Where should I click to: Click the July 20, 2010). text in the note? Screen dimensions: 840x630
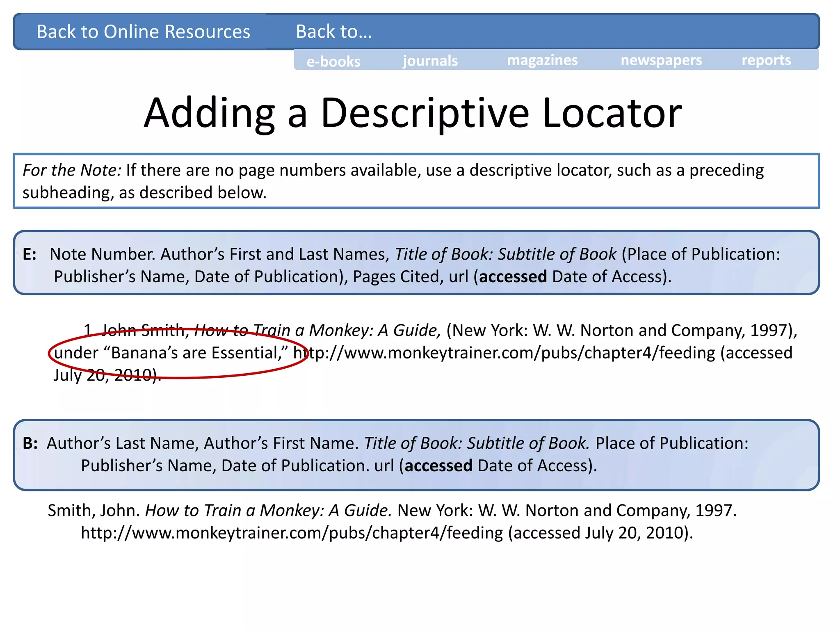(107, 375)
